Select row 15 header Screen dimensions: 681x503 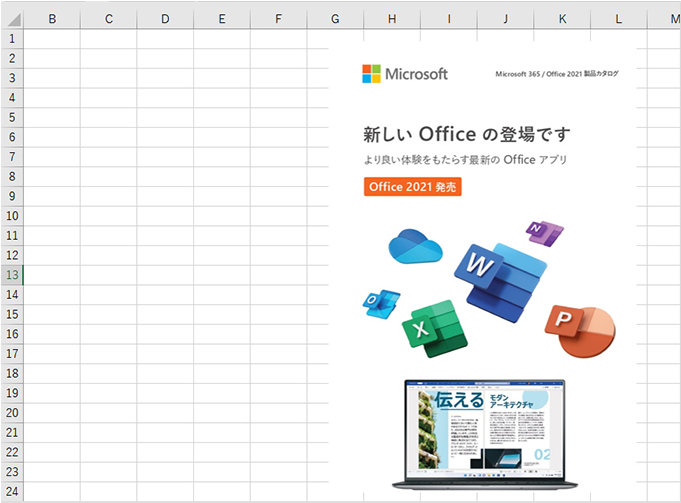12,314
